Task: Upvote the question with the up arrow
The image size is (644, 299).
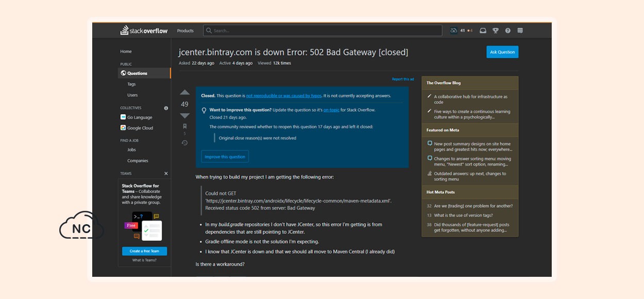Action: [184, 93]
